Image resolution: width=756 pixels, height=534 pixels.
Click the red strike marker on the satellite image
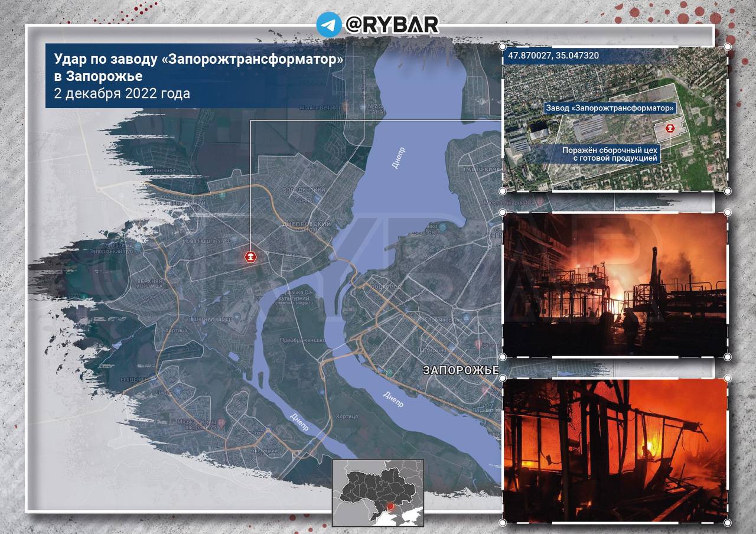click(x=670, y=128)
